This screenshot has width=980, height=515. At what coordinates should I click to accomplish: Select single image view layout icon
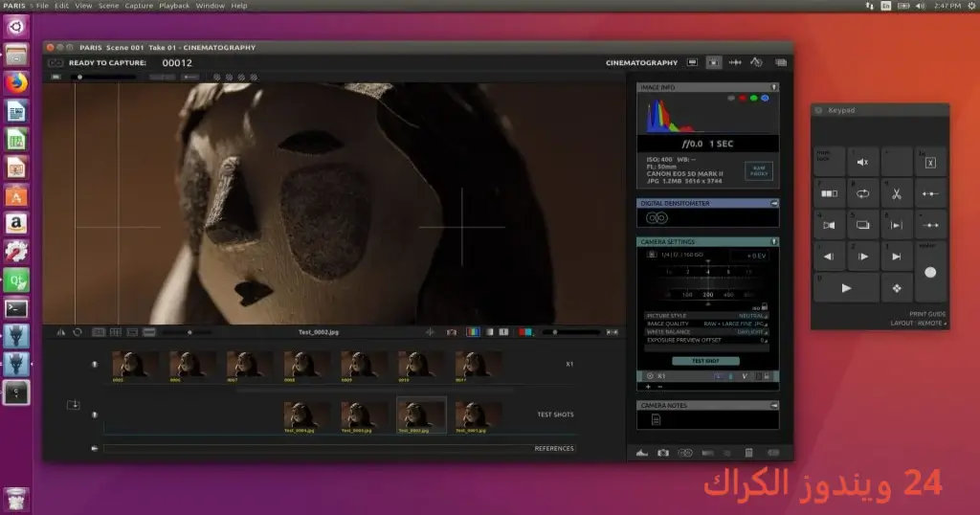click(x=99, y=332)
